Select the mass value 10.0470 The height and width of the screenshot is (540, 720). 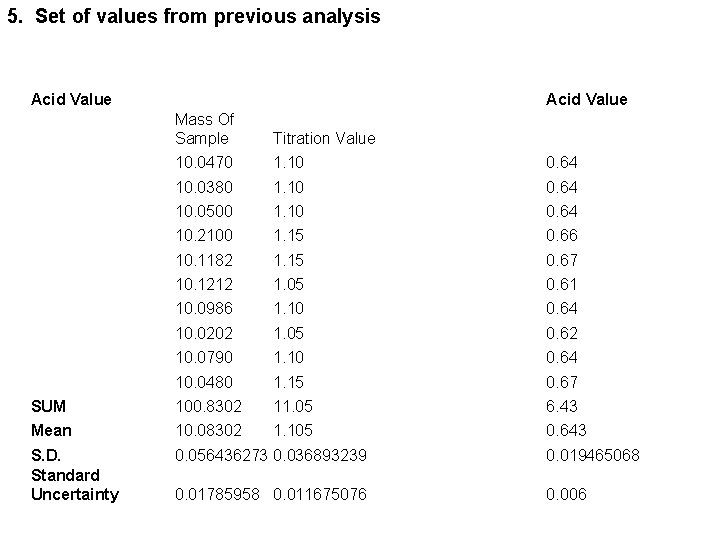coord(204,162)
